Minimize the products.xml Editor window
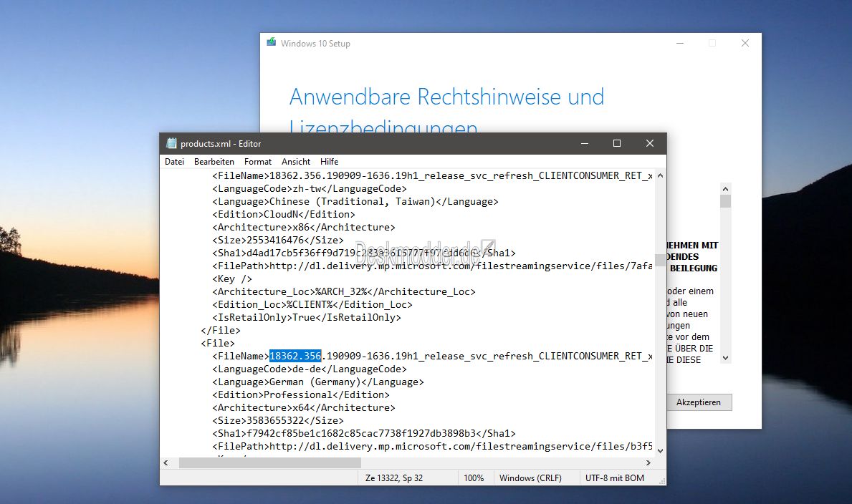Screen dimensions: 852x504 (585, 143)
